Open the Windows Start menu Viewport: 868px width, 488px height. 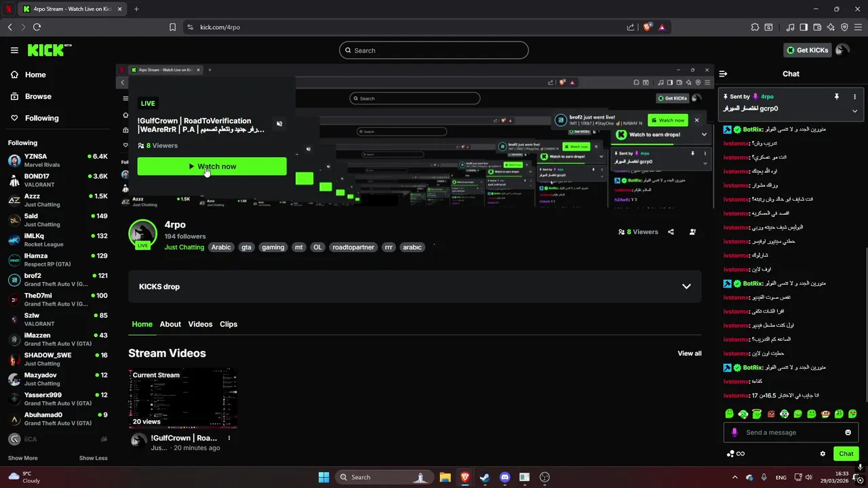click(x=323, y=477)
